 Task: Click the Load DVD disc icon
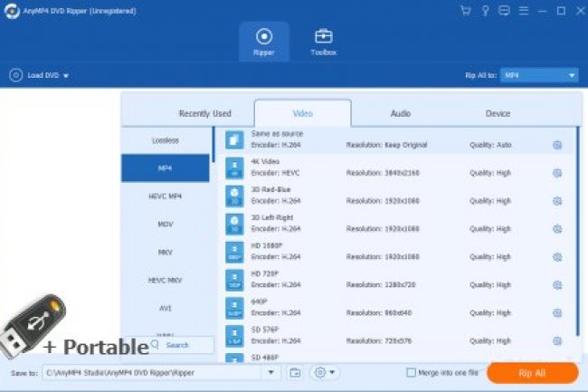click(15, 75)
